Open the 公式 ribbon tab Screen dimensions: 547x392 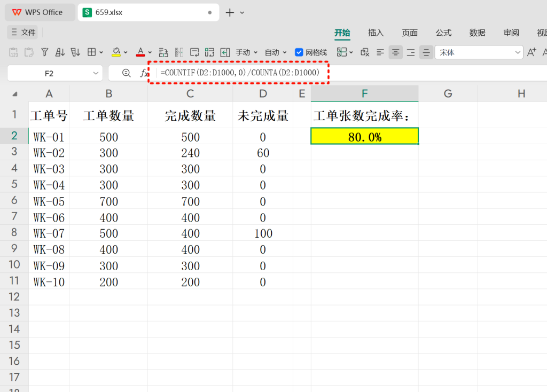click(443, 33)
